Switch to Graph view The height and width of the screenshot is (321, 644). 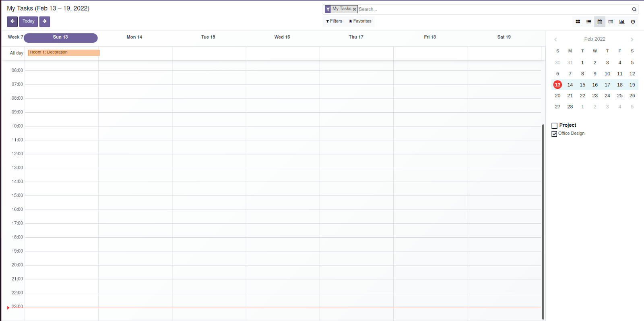621,22
